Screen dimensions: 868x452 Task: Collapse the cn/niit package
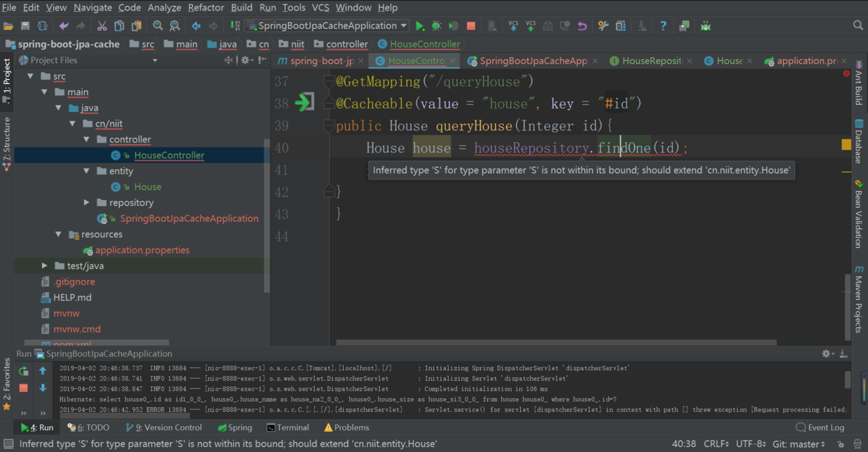(x=72, y=124)
